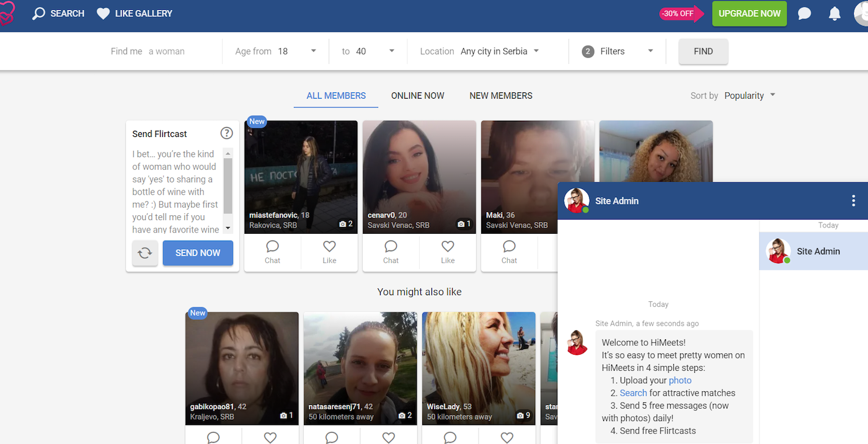Click the New badge on gabikopao81's card
The image size is (868, 444).
(x=197, y=313)
